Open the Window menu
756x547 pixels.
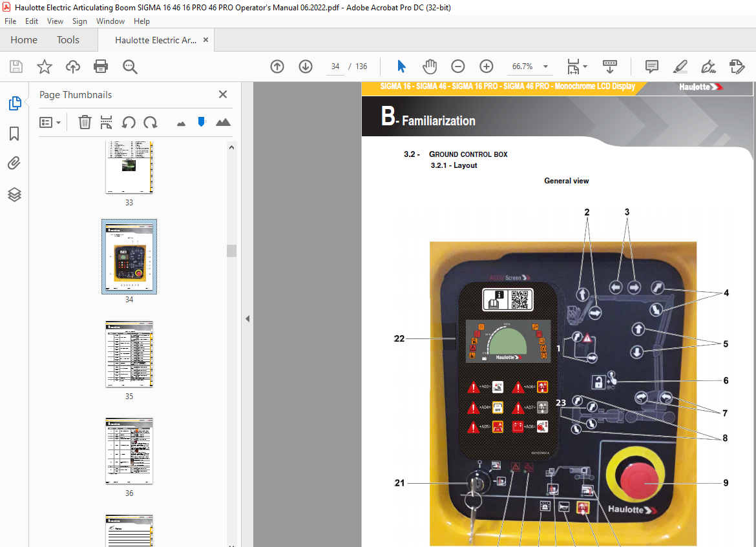coord(110,21)
